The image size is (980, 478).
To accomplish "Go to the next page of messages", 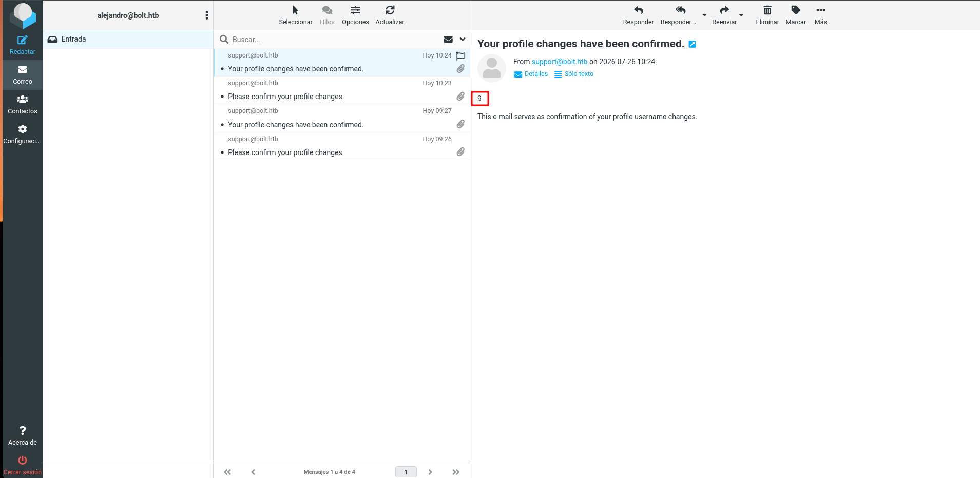I will click(x=430, y=472).
